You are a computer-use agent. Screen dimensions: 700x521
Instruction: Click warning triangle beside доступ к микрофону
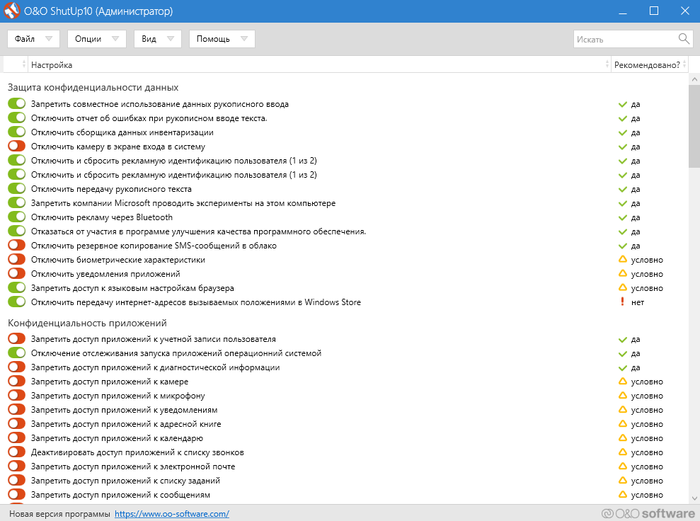click(x=622, y=396)
